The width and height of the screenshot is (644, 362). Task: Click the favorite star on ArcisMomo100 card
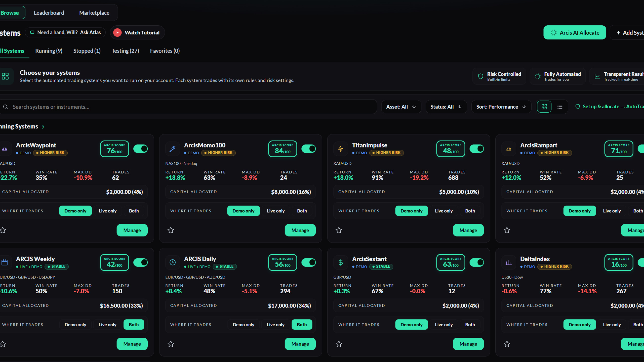click(x=171, y=230)
